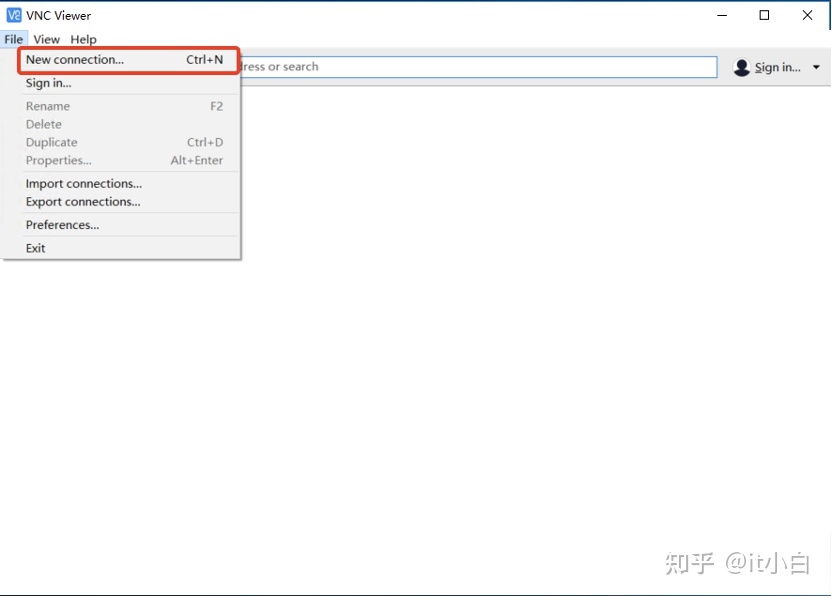This screenshot has height=596, width=832.
Task: Maximize the VNC Viewer window
Action: coord(764,15)
